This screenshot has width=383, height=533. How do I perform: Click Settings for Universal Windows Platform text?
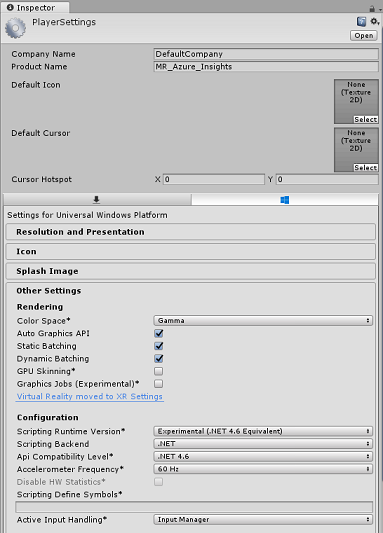(87, 215)
